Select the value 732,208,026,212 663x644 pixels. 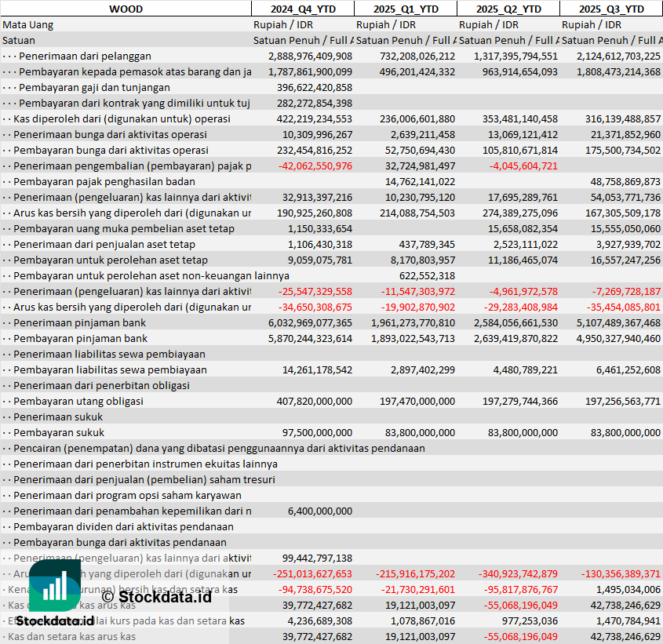(417, 56)
